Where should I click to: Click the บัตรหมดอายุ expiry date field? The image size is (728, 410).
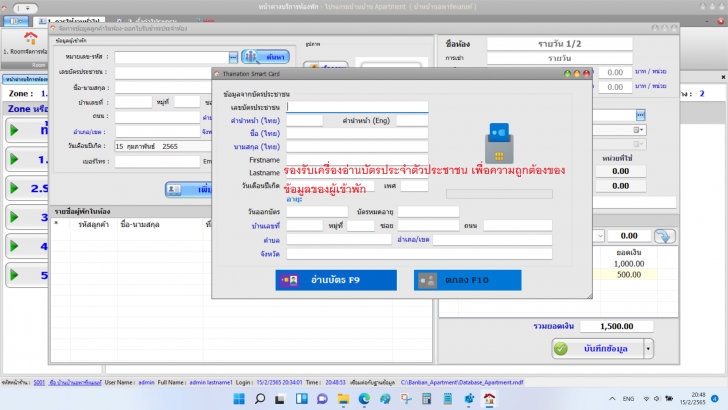click(x=428, y=212)
